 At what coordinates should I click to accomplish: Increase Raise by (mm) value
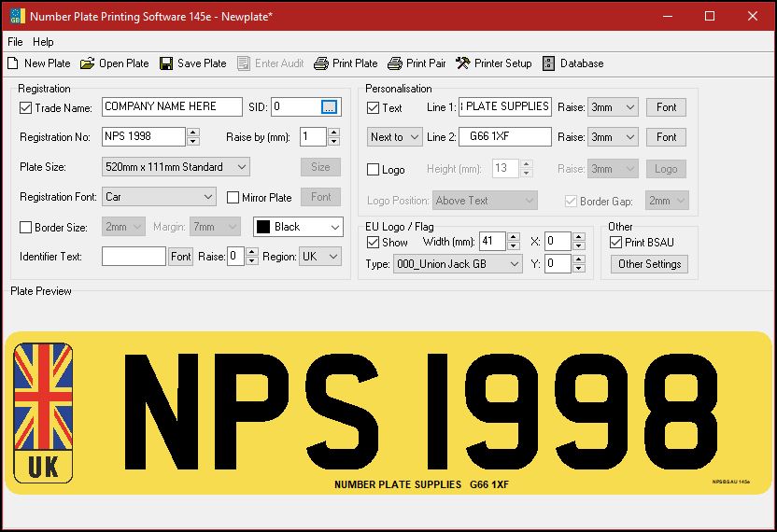pyautogui.click(x=334, y=133)
